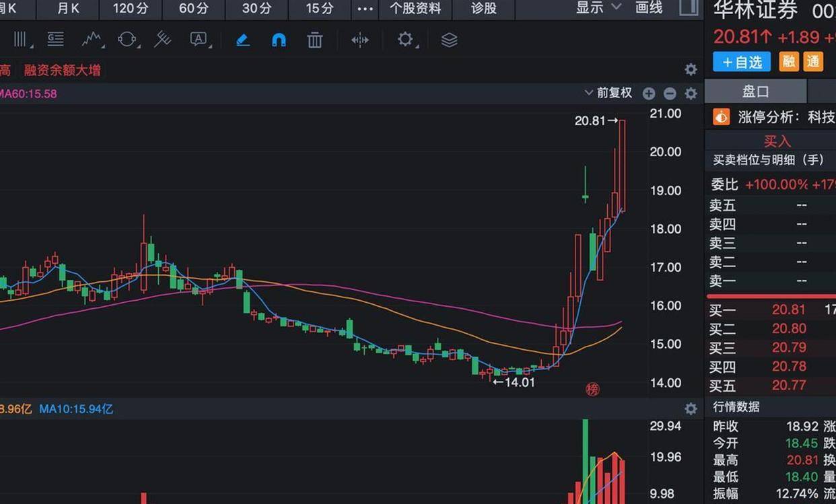Switch to the 月K monthly chart
This screenshot has height=504, width=836.
point(68,9)
